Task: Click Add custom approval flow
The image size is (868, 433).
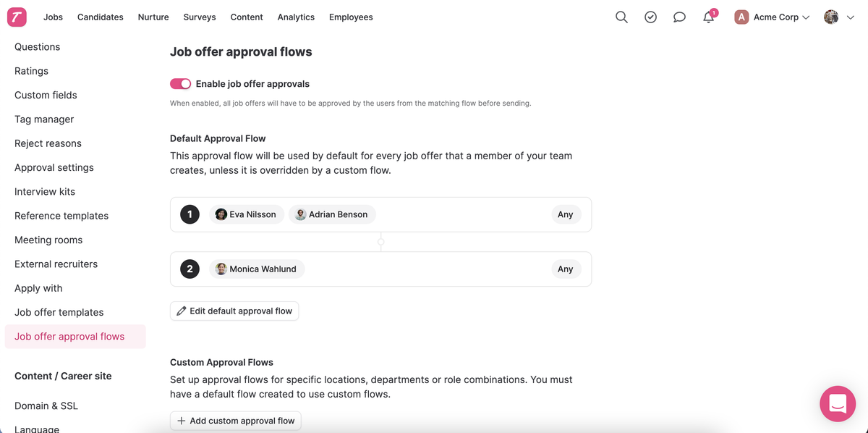Action: [x=235, y=421]
